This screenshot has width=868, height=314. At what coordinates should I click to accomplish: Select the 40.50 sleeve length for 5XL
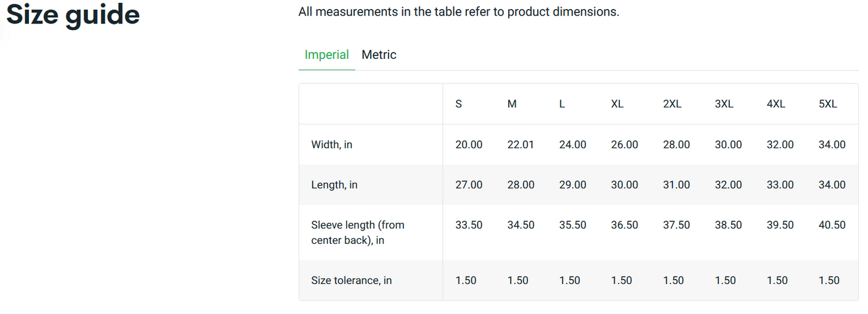pyautogui.click(x=832, y=225)
